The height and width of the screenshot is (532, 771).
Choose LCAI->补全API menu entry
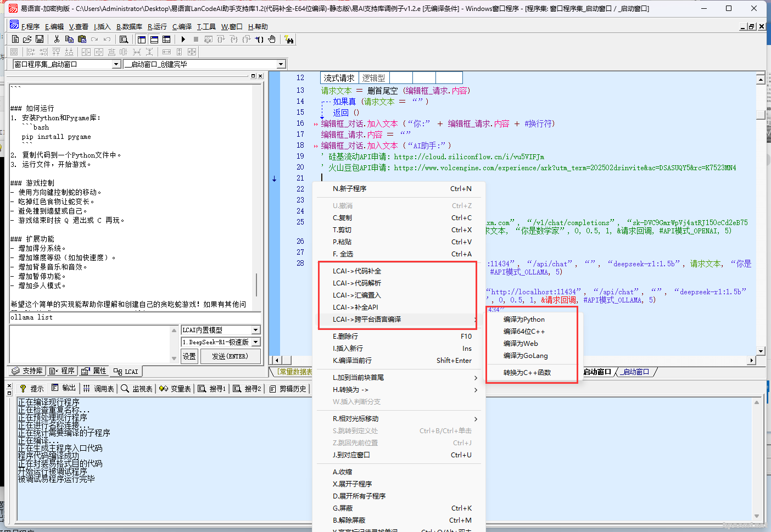(x=398, y=307)
